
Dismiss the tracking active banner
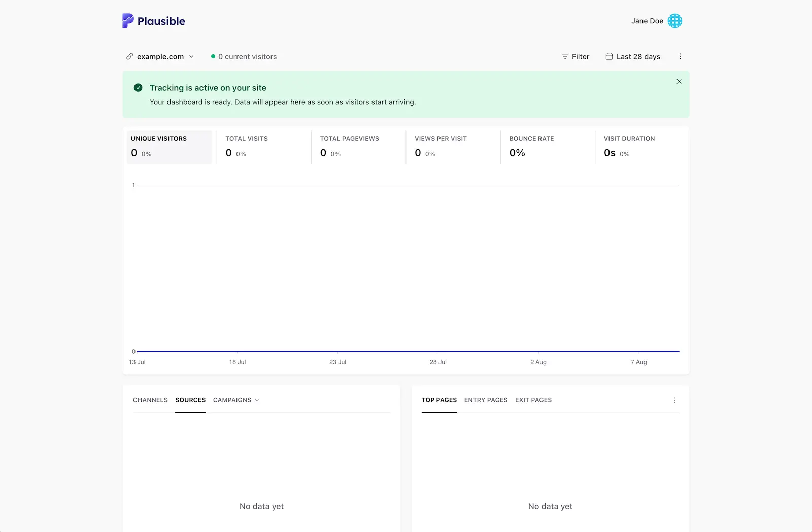pos(679,81)
